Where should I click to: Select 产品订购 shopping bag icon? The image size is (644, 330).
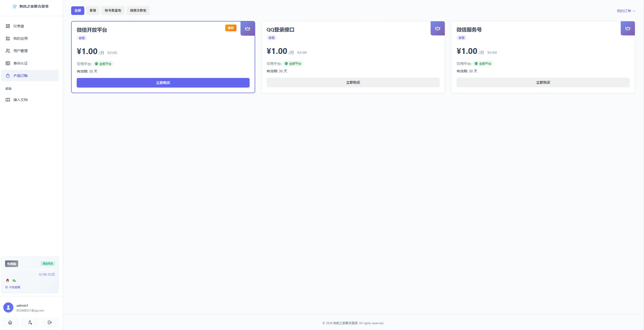point(8,76)
